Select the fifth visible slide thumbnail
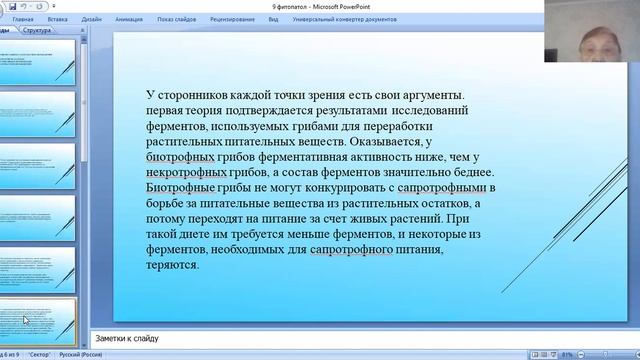 click(37, 269)
